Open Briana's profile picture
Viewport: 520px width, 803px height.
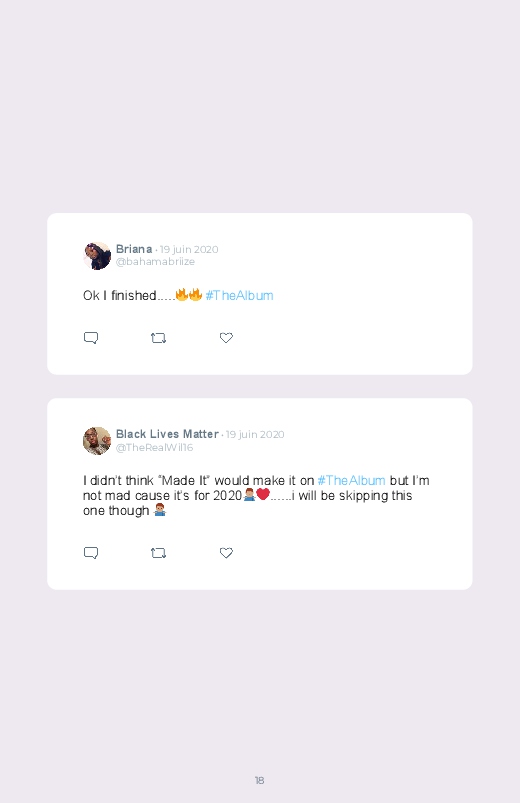click(97, 256)
